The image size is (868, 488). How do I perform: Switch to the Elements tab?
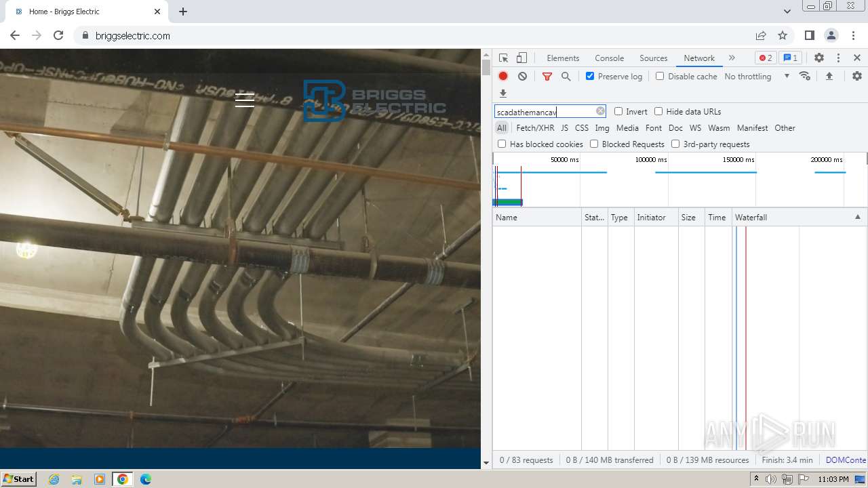click(563, 58)
